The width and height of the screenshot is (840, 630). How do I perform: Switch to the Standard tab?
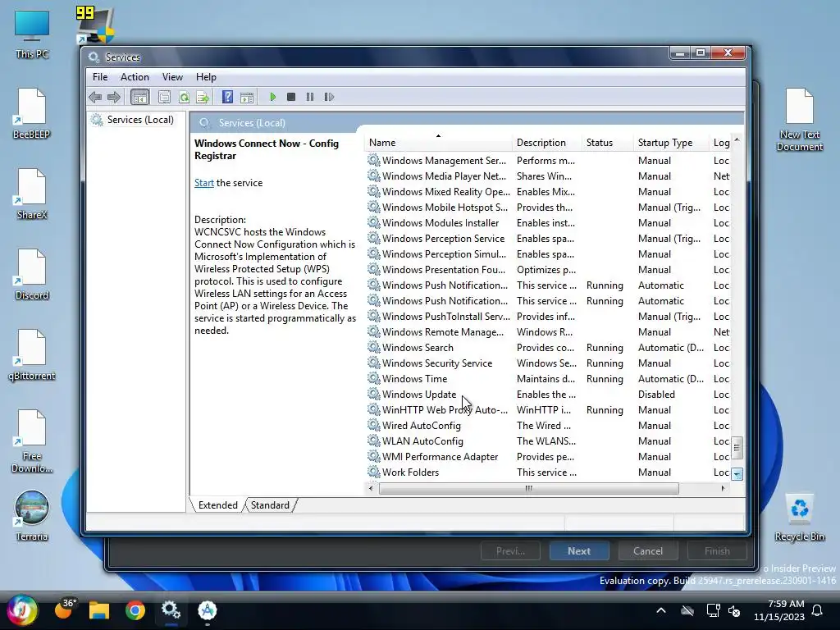tap(270, 505)
